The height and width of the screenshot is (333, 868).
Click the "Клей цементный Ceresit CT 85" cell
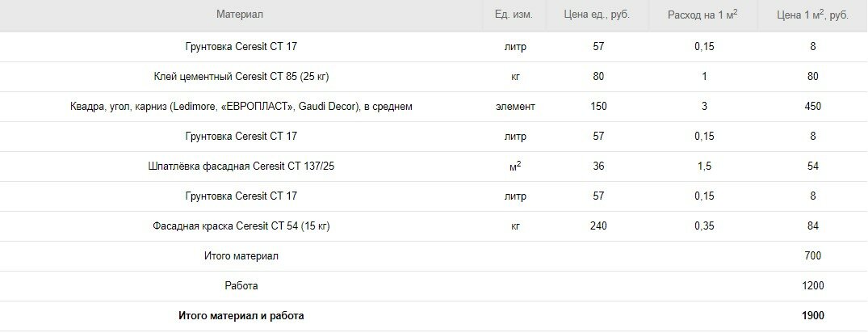(x=241, y=77)
